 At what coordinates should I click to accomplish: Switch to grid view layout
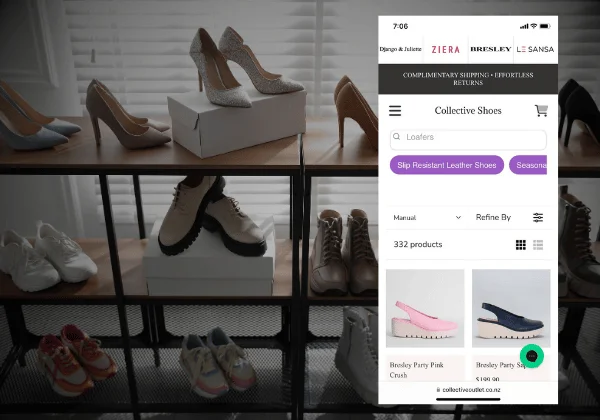[521, 245]
